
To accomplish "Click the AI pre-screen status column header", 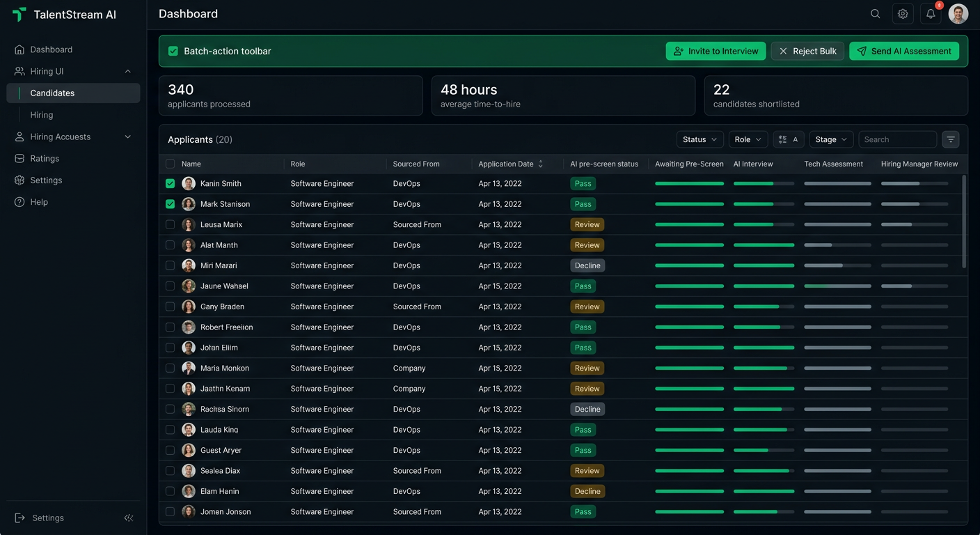I will (604, 164).
